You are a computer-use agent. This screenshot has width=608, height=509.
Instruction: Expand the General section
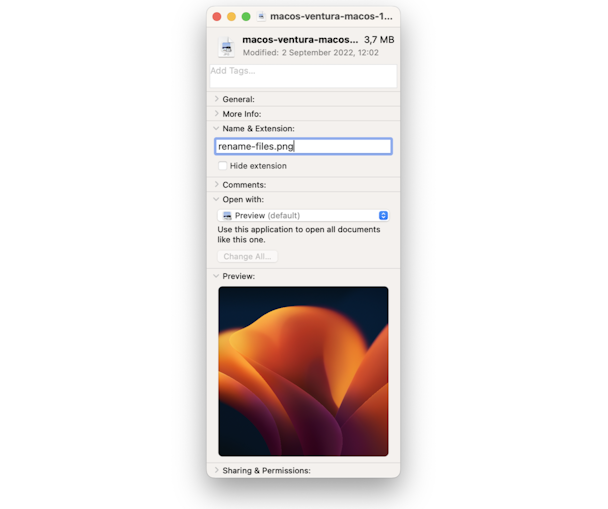tap(216, 99)
